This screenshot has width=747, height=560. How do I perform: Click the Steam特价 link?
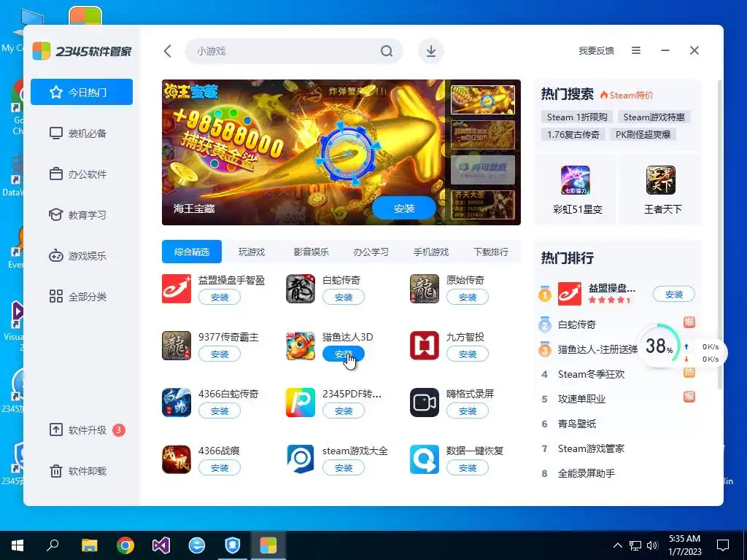click(x=627, y=95)
